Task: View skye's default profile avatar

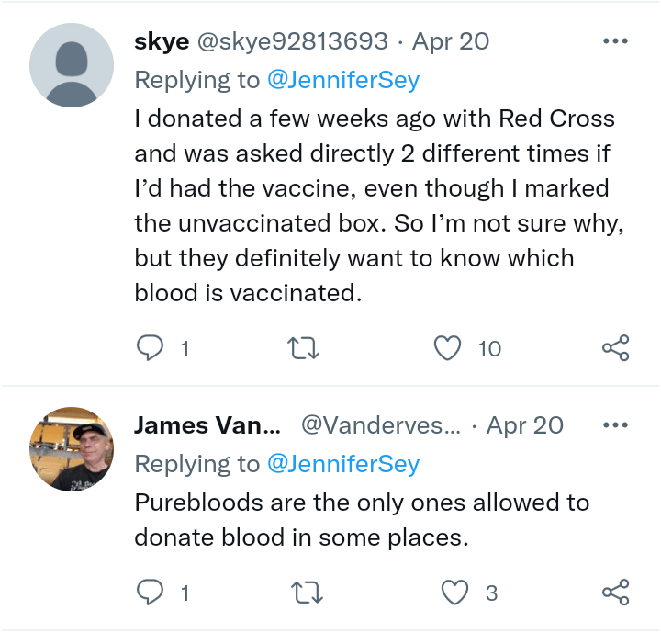Action: tap(72, 66)
